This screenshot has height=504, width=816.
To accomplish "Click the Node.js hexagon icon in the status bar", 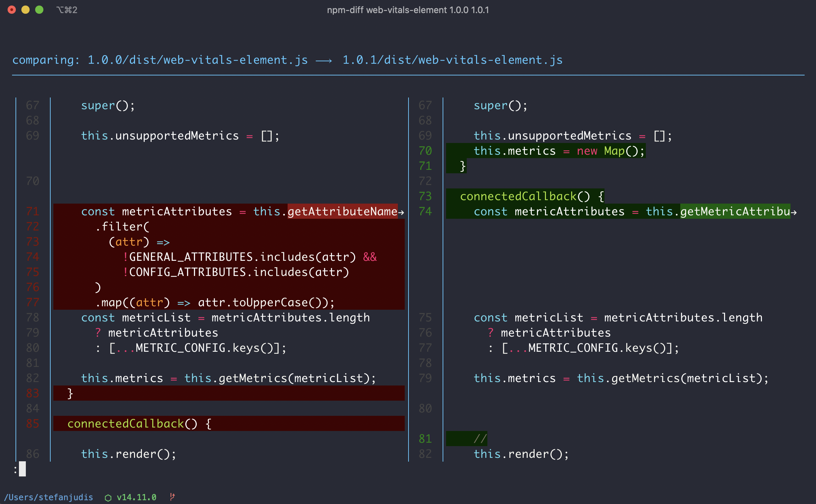I will click(108, 498).
